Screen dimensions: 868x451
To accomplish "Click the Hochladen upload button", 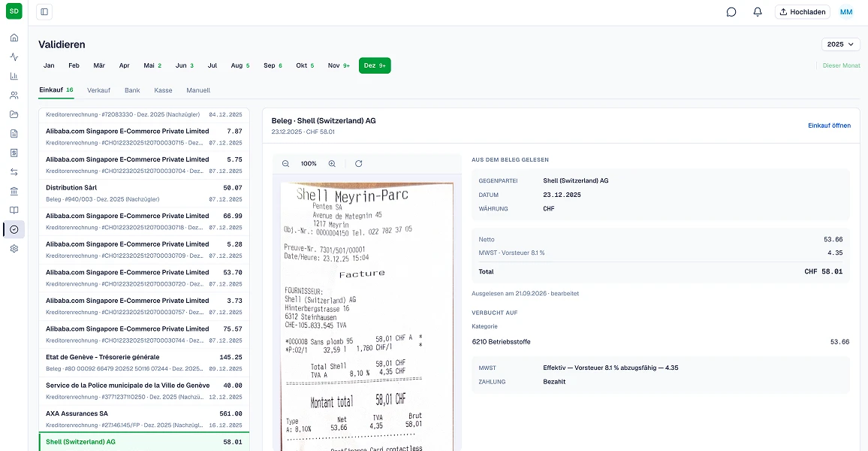I will pyautogui.click(x=803, y=11).
